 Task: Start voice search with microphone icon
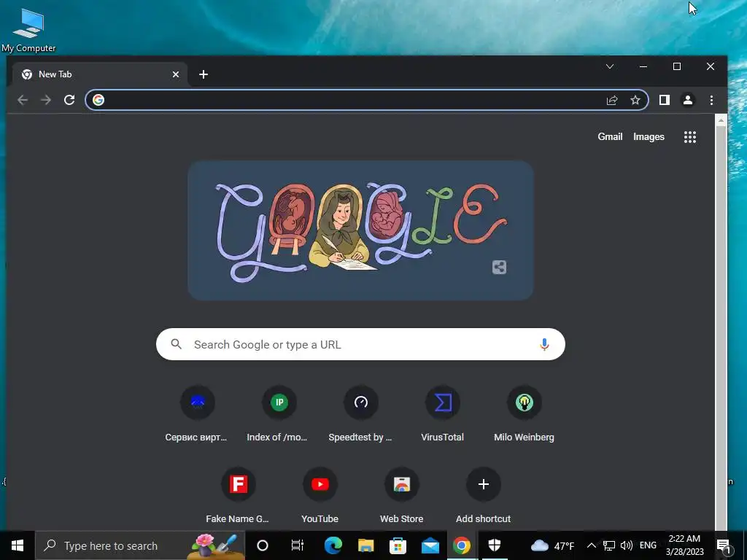(x=544, y=344)
